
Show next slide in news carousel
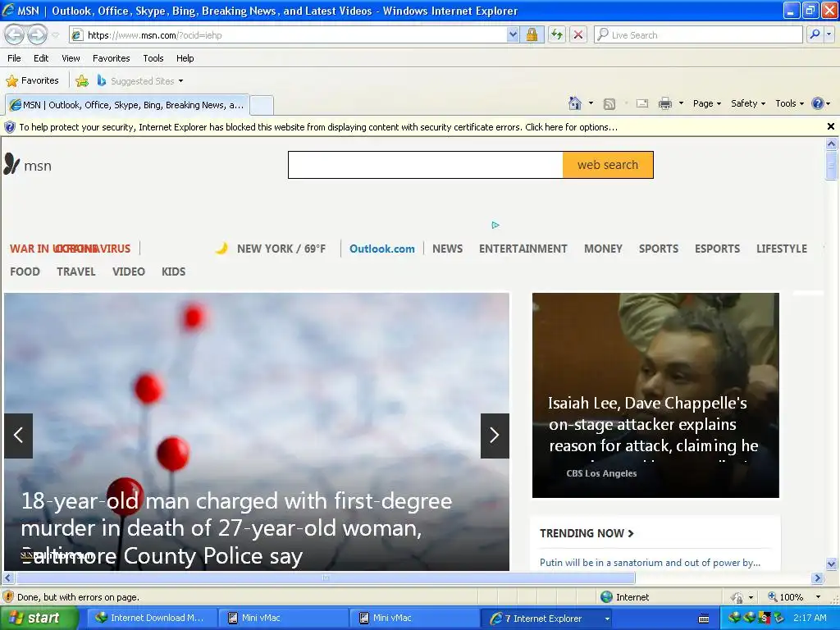point(495,436)
